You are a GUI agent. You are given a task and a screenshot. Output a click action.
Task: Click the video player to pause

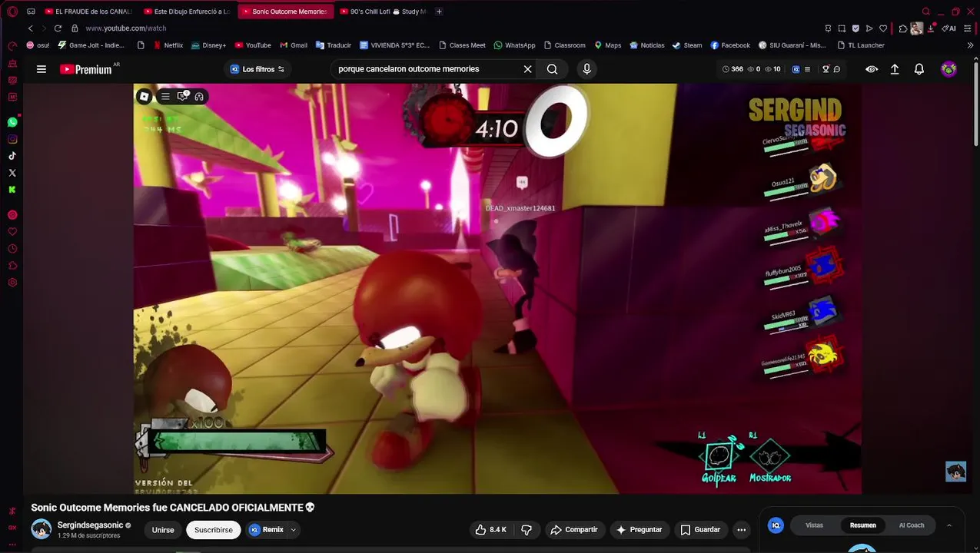tap(497, 288)
